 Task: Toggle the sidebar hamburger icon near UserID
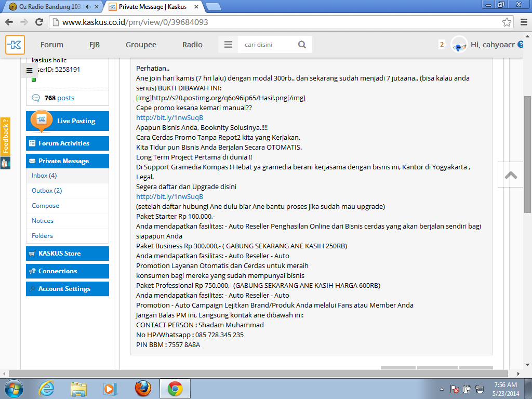(x=30, y=70)
